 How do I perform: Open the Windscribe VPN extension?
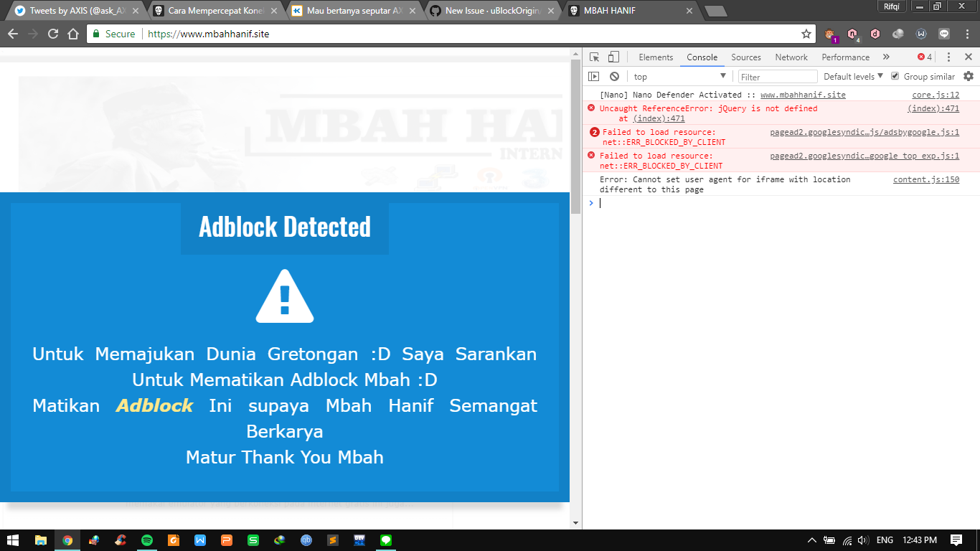pos(922,33)
